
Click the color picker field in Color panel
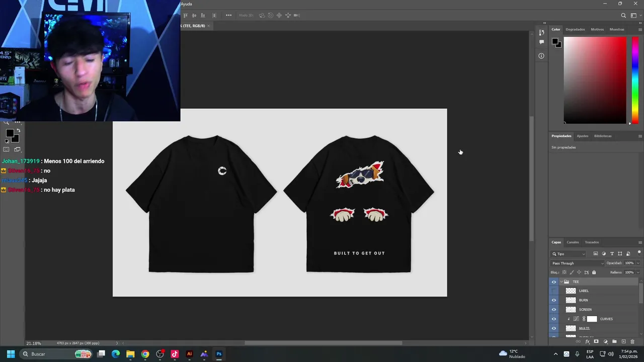point(595,80)
